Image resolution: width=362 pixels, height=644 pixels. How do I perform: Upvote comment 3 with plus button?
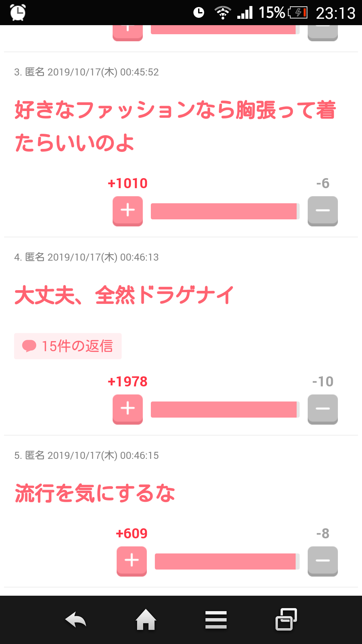128,211
